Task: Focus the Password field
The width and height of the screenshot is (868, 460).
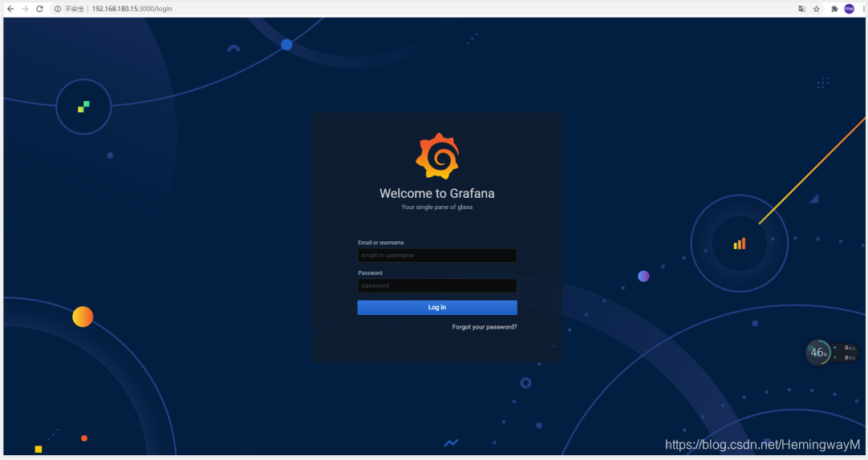Action: 437,285
